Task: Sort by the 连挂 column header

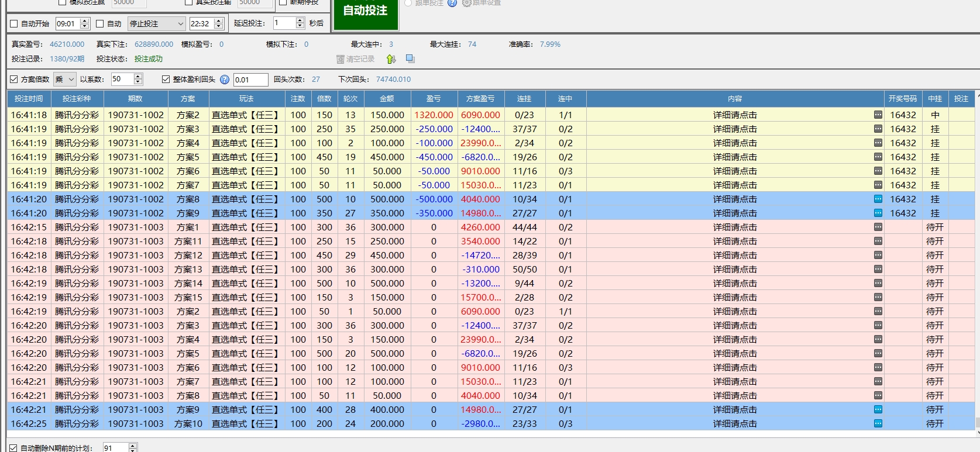Action: [524, 99]
